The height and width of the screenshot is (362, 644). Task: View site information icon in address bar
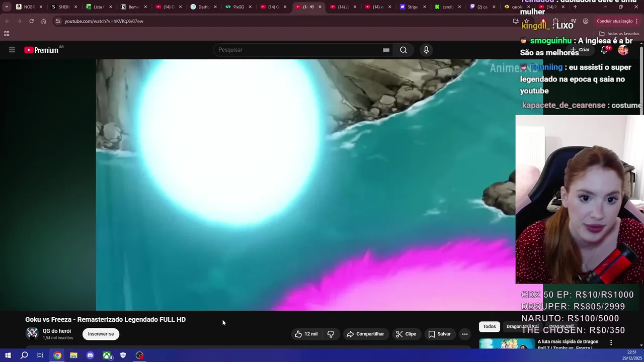(x=58, y=21)
